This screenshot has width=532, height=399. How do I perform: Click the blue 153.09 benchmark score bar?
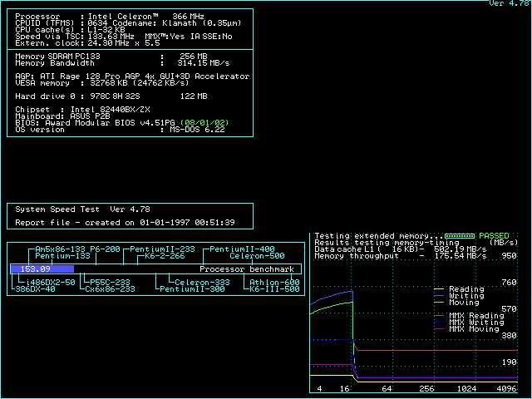coord(42,269)
